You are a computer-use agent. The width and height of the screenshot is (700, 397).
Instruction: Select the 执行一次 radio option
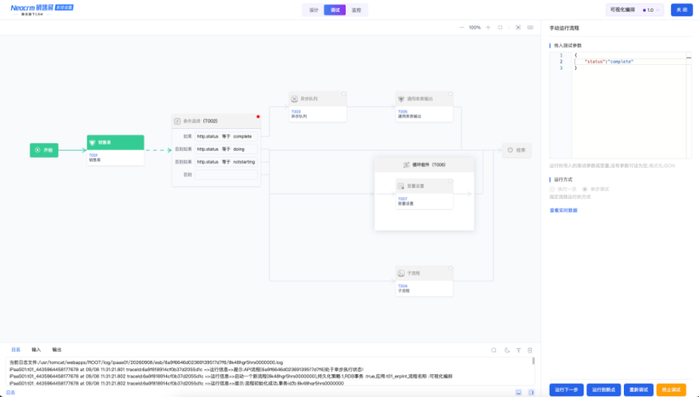552,189
